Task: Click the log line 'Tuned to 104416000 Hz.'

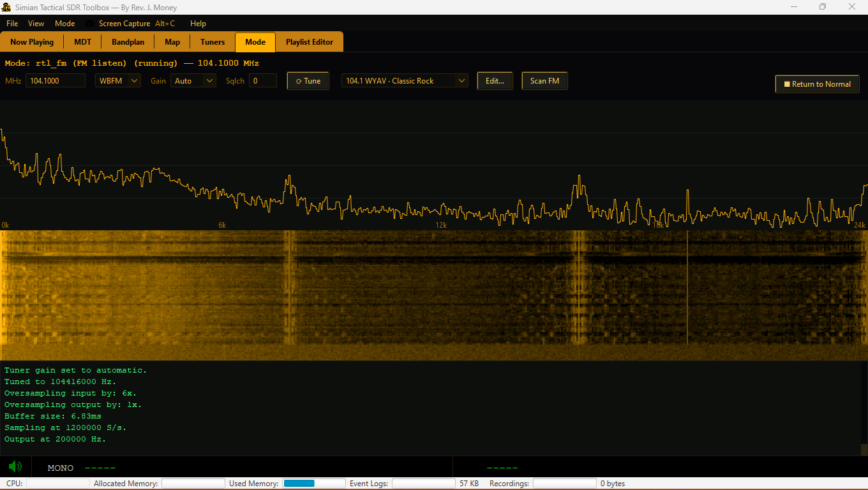Action: tap(60, 382)
